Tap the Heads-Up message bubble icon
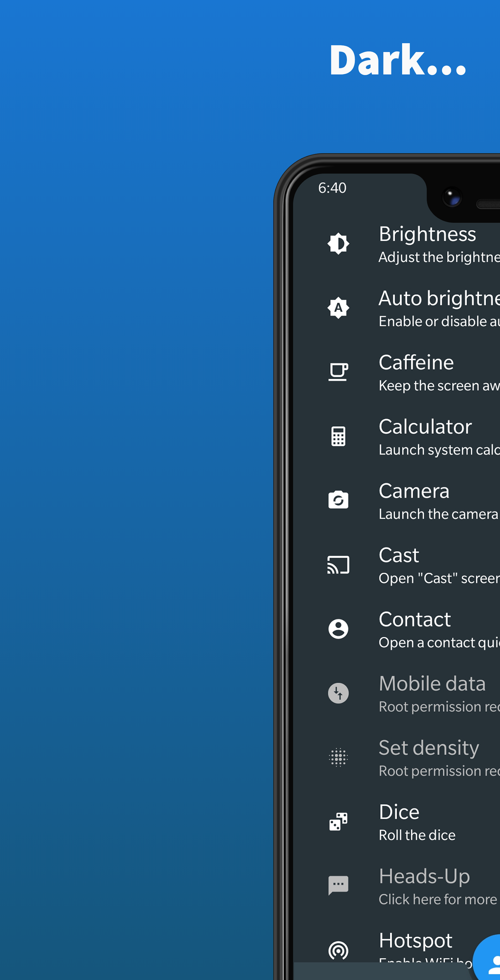Image resolution: width=500 pixels, height=980 pixels. [x=338, y=885]
